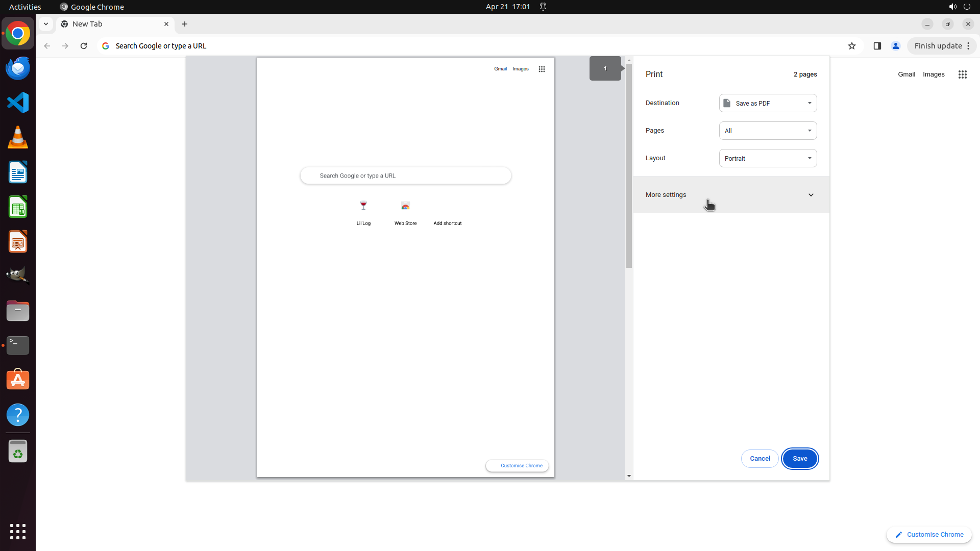Reload the page with refresh icon
The width and height of the screenshot is (980, 551).
[x=84, y=46]
